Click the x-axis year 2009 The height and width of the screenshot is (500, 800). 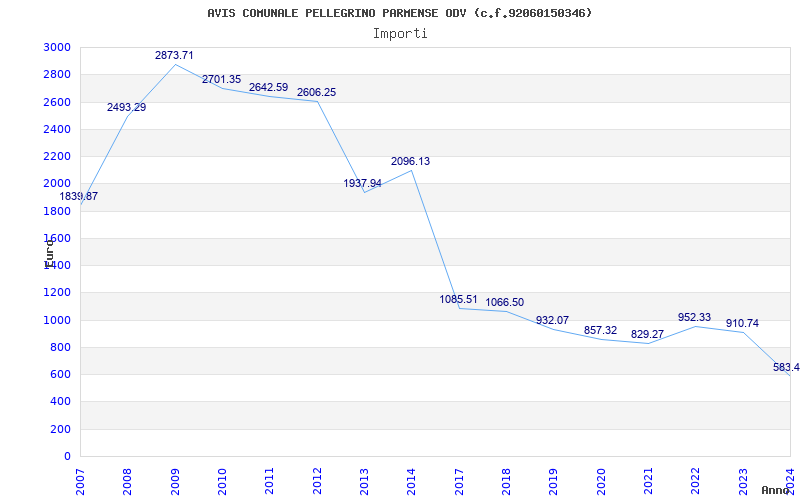(175, 482)
